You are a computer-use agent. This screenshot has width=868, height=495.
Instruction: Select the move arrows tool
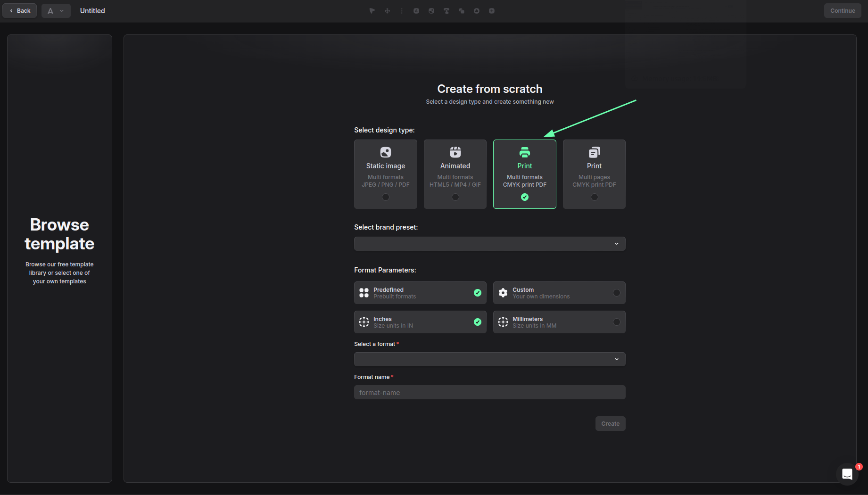click(x=387, y=11)
